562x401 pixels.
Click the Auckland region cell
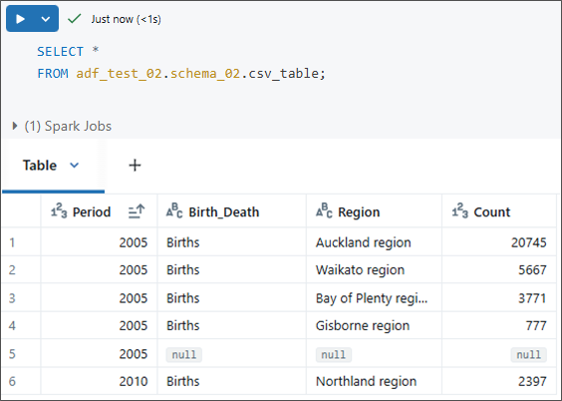click(x=363, y=243)
